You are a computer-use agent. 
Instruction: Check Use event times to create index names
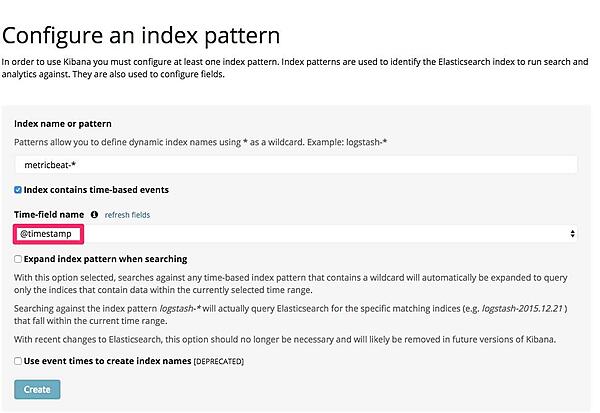click(18, 360)
